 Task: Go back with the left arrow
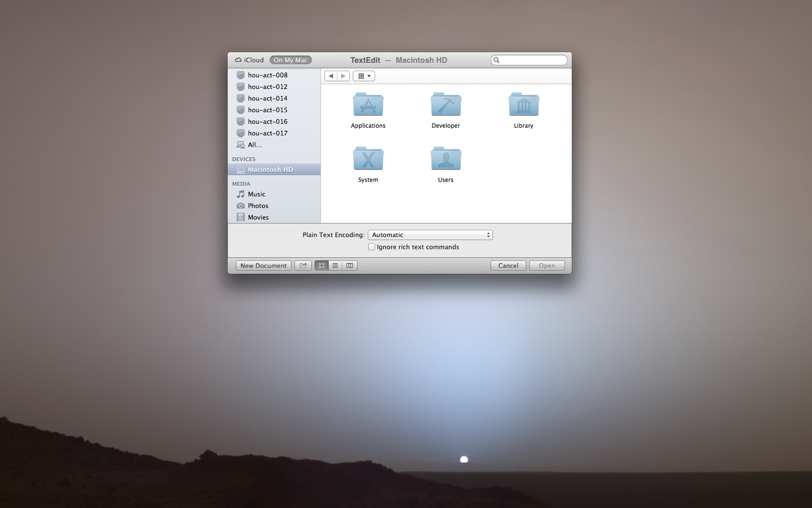click(x=331, y=76)
